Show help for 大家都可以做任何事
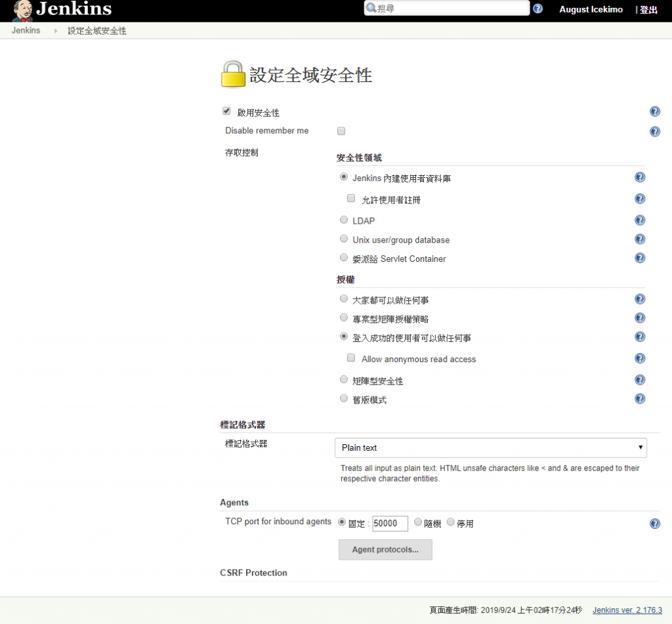This screenshot has width=672, height=624. [639, 299]
